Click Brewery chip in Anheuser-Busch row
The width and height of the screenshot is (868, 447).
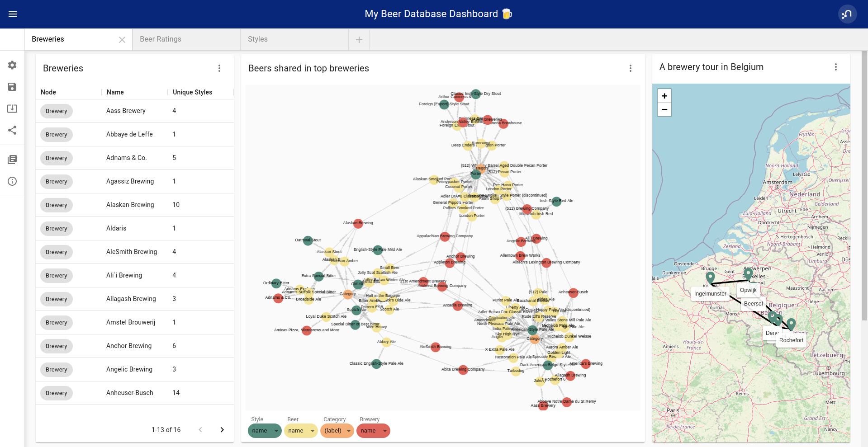click(57, 393)
